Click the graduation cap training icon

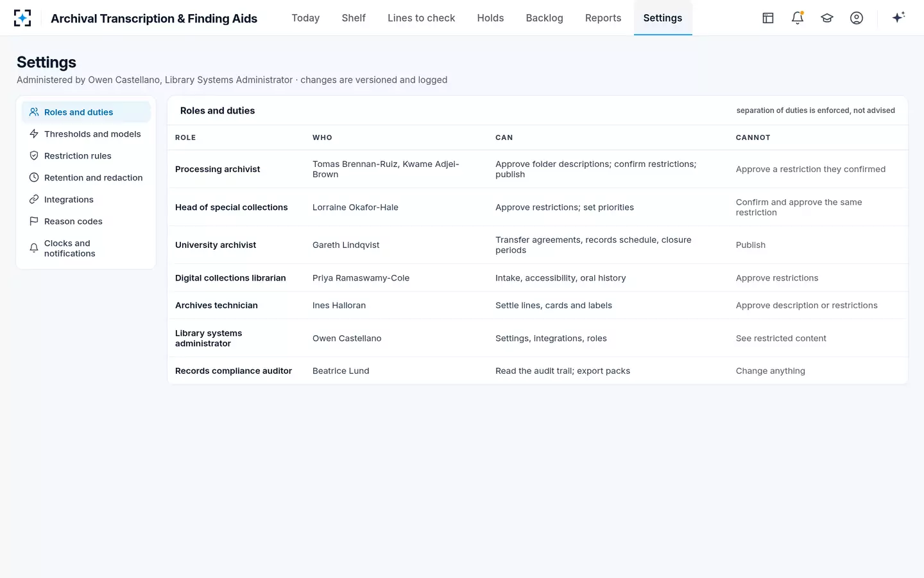point(827,18)
